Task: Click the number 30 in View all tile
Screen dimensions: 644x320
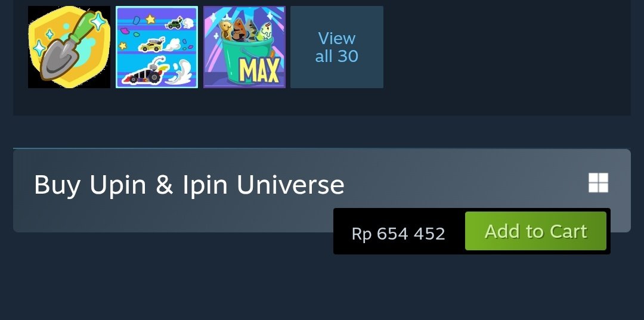Action: tap(348, 56)
